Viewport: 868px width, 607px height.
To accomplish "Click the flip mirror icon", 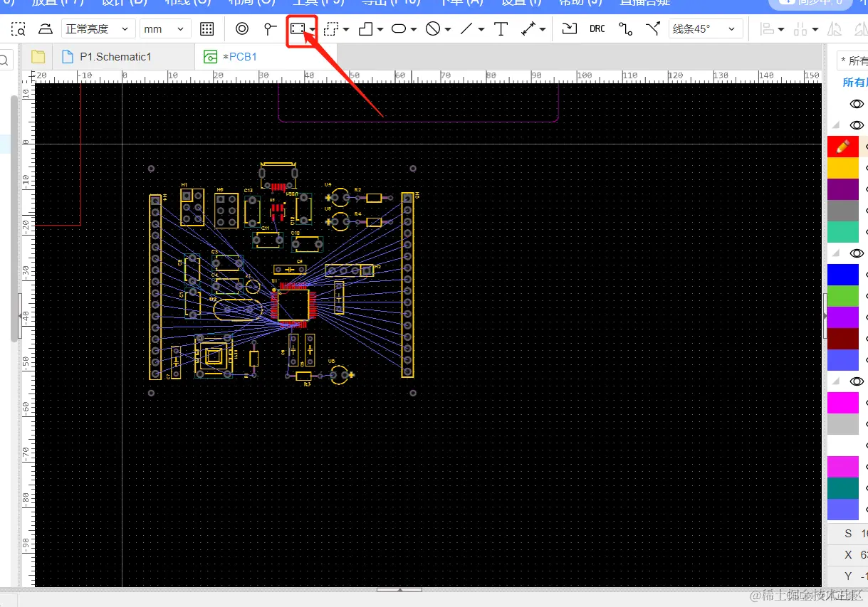I will point(835,29).
